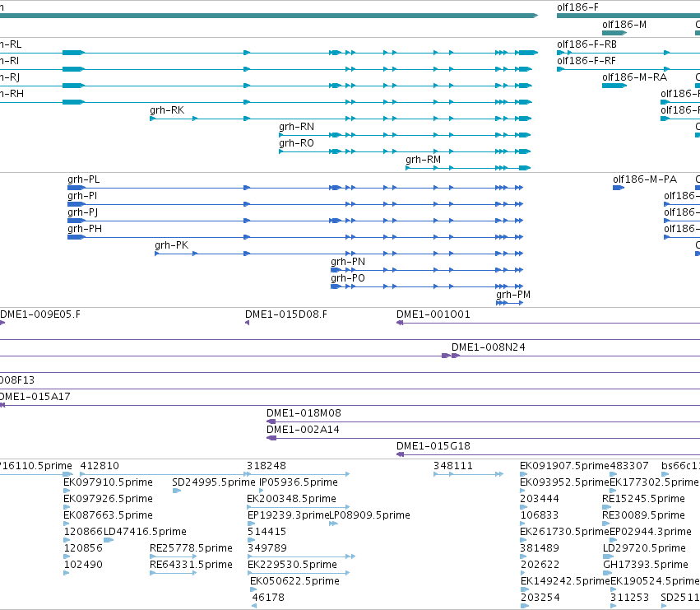700x610 pixels.
Task: Click the EK229530.5prime EST label
Action: point(292,565)
